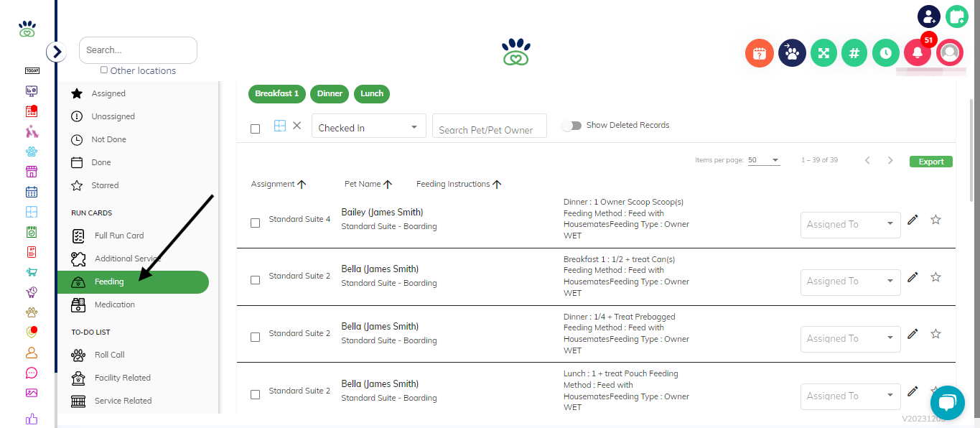This screenshot has height=428, width=980.
Task: Open the Full Run Card menu item
Action: click(x=133, y=236)
